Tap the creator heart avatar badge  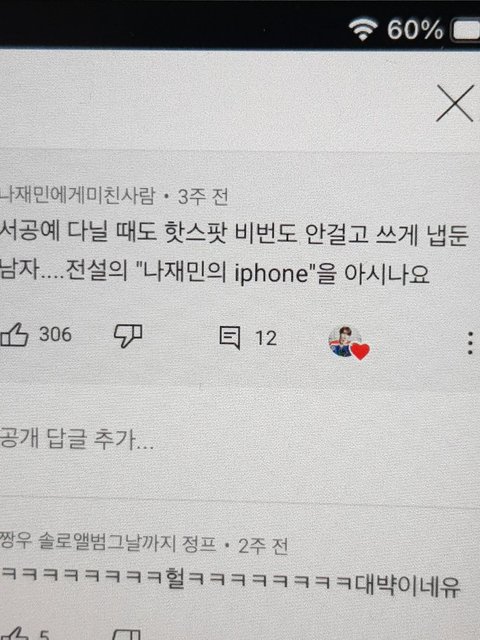pyautogui.click(x=349, y=343)
